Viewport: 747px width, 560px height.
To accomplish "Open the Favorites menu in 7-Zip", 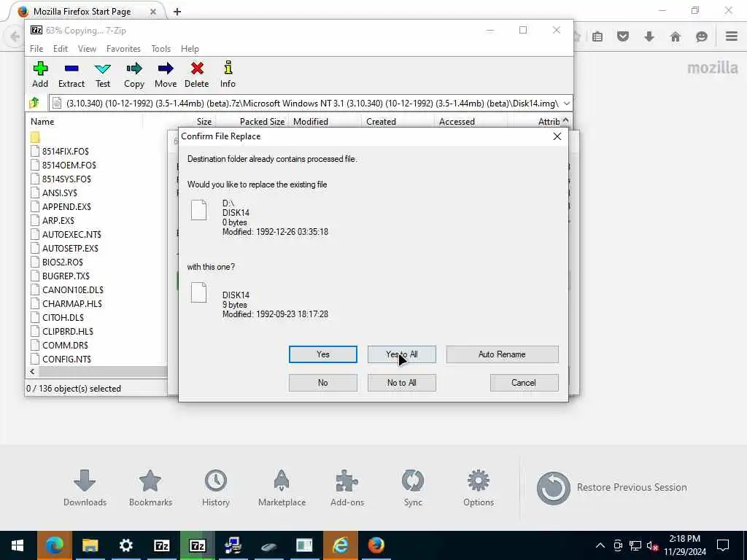I will pyautogui.click(x=123, y=49).
